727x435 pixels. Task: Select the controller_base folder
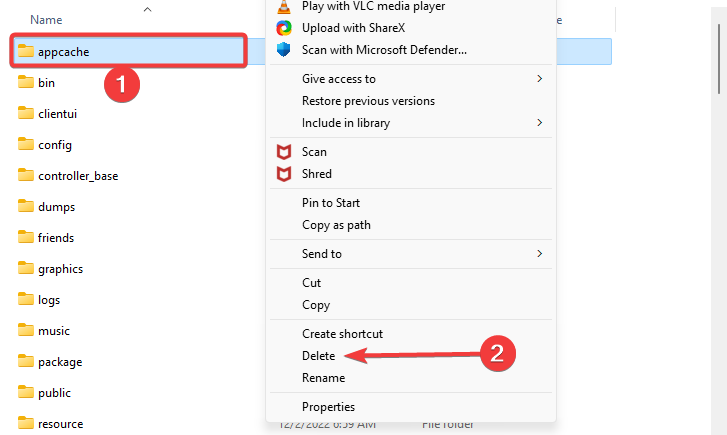point(78,176)
